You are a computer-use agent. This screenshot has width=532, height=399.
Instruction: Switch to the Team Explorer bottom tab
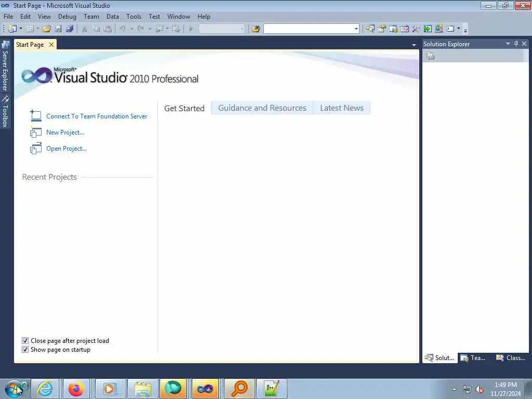click(473, 358)
